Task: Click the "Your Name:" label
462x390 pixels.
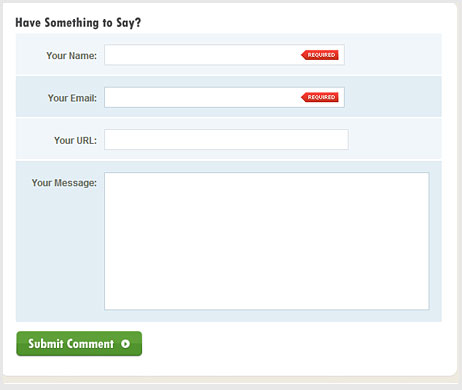Action: [x=71, y=56]
